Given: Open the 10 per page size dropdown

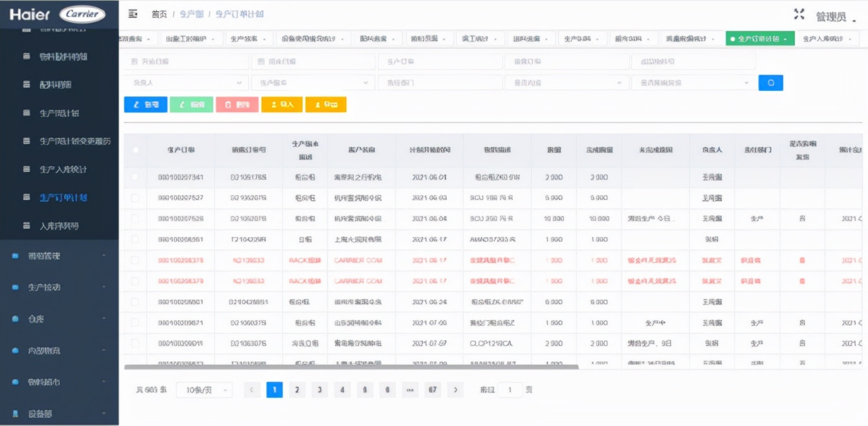Looking at the screenshot, I should coord(204,390).
